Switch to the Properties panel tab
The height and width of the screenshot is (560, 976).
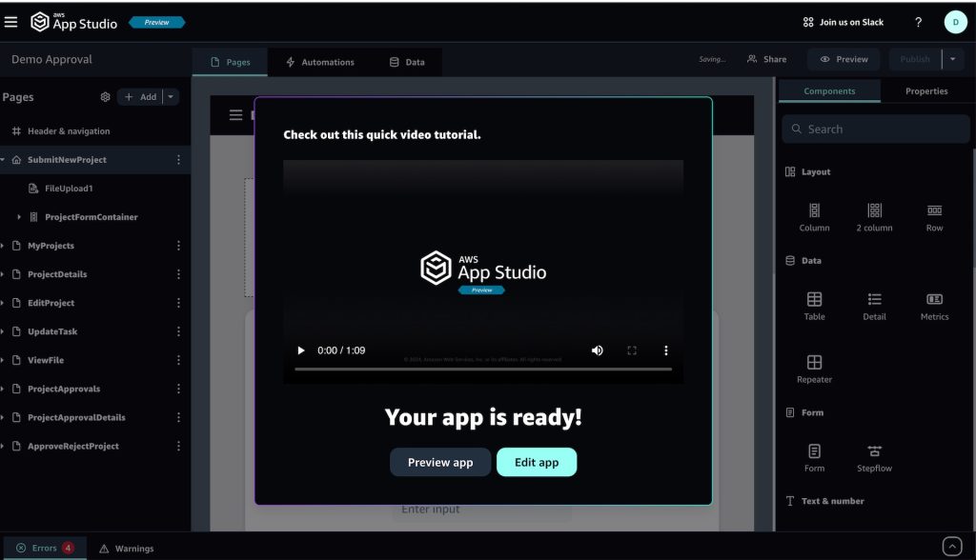tap(925, 91)
